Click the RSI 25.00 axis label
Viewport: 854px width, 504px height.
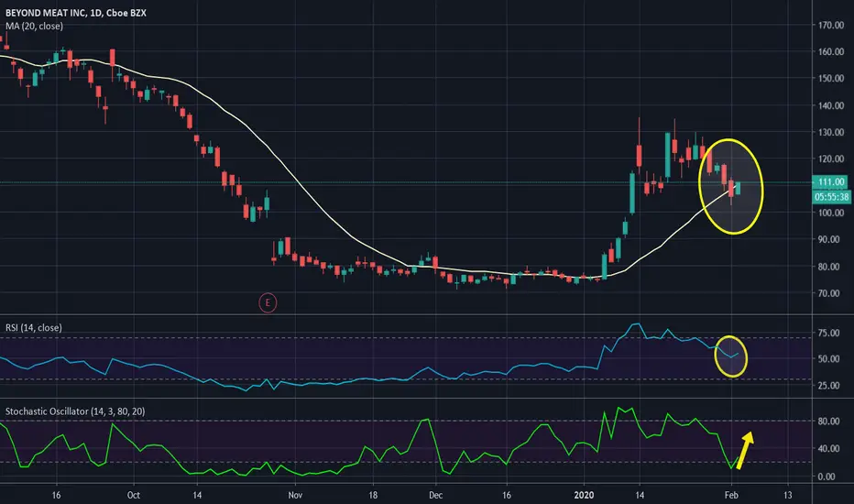(x=828, y=385)
